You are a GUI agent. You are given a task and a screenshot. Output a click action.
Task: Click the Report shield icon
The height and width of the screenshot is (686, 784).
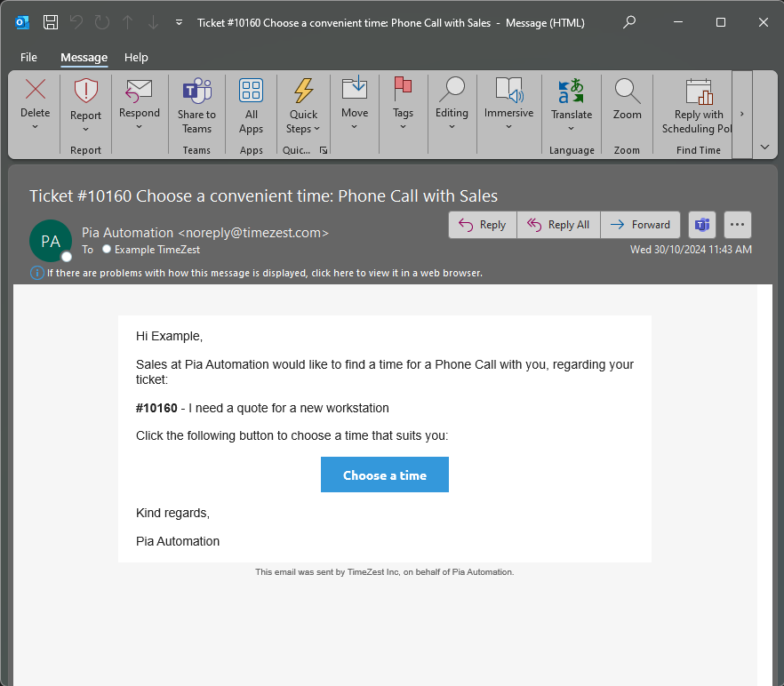(85, 91)
